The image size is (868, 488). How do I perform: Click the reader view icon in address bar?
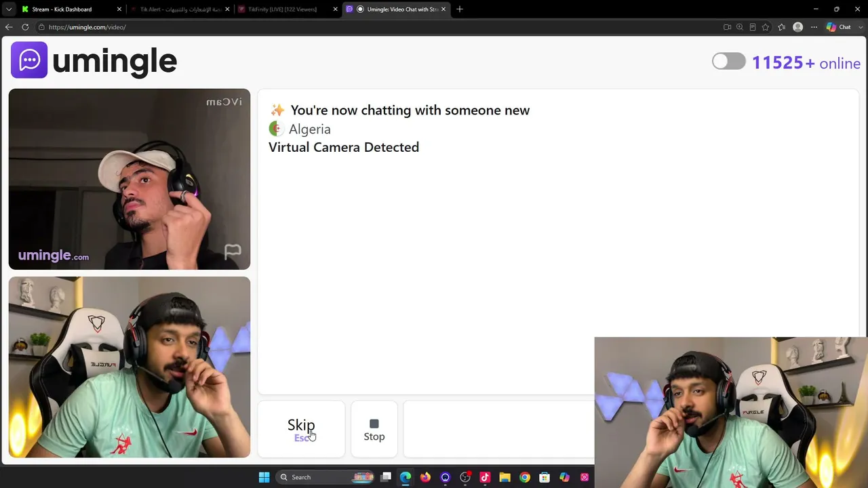pos(753,27)
